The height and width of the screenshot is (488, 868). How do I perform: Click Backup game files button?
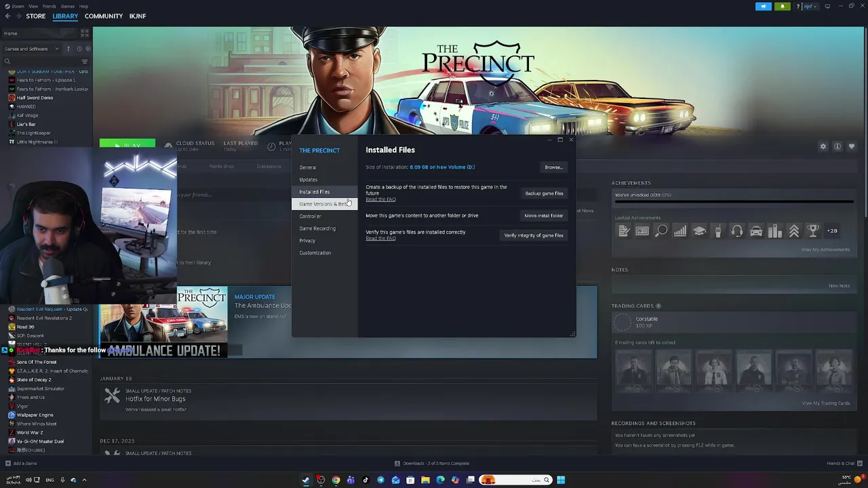point(544,193)
